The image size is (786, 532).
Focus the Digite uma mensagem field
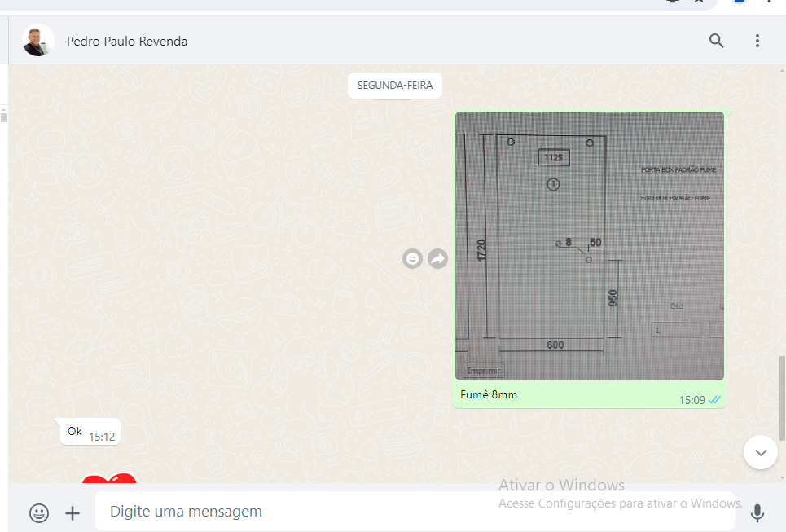[414, 511]
